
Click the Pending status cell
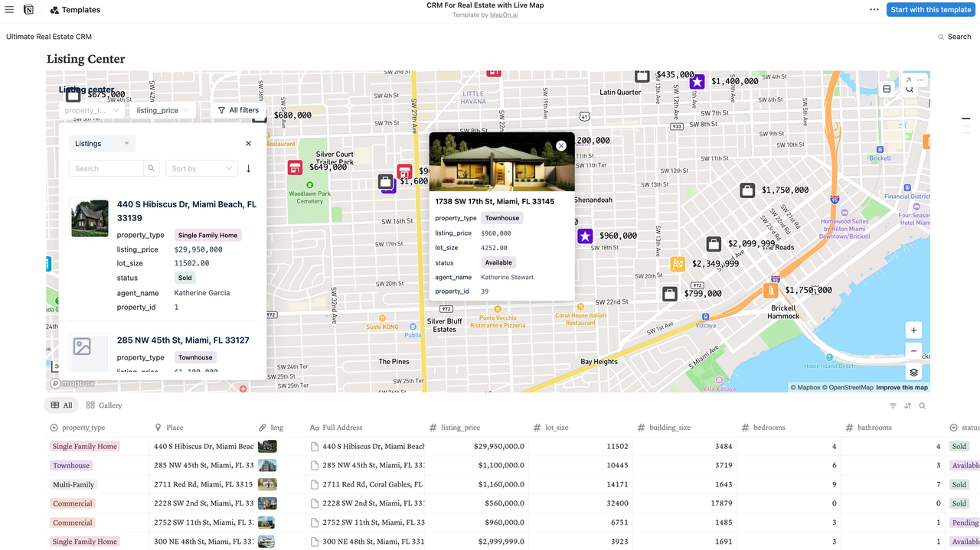pyautogui.click(x=965, y=522)
